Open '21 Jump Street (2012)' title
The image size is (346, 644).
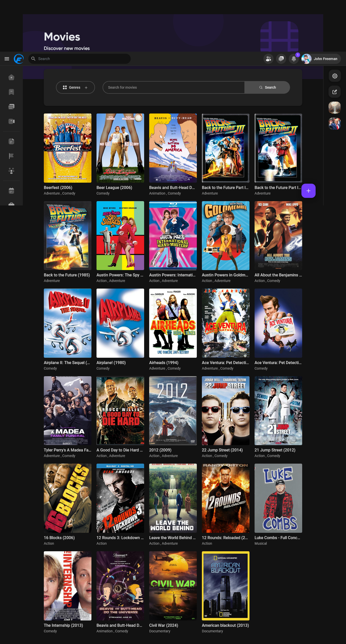point(275,450)
